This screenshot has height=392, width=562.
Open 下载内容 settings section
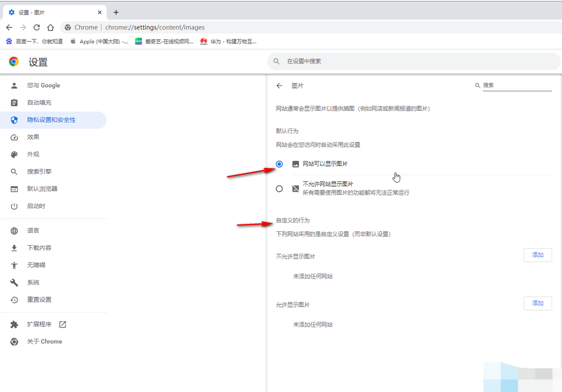pyautogui.click(x=39, y=248)
